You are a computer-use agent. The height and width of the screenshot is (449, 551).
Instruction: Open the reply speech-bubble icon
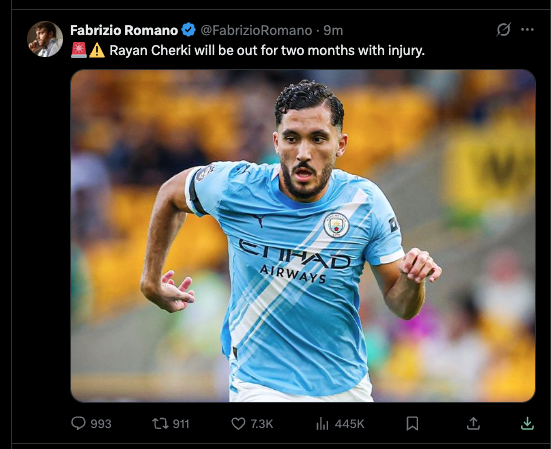click(78, 423)
